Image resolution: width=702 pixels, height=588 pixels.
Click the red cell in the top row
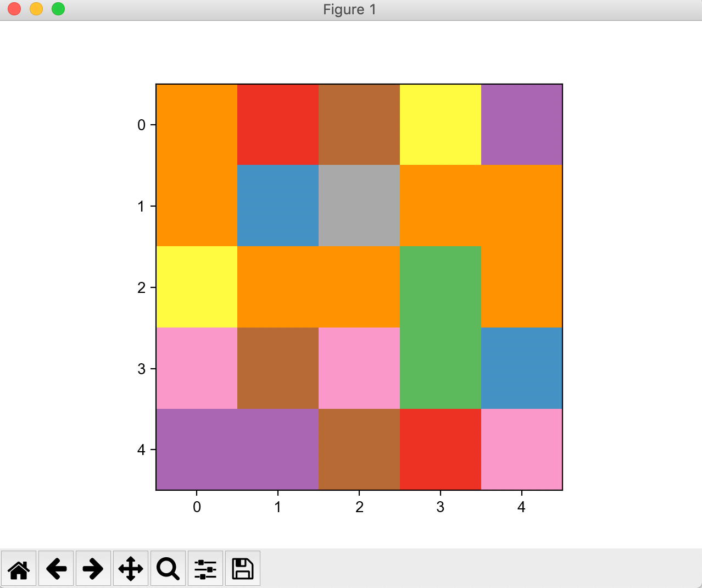pyautogui.click(x=278, y=125)
